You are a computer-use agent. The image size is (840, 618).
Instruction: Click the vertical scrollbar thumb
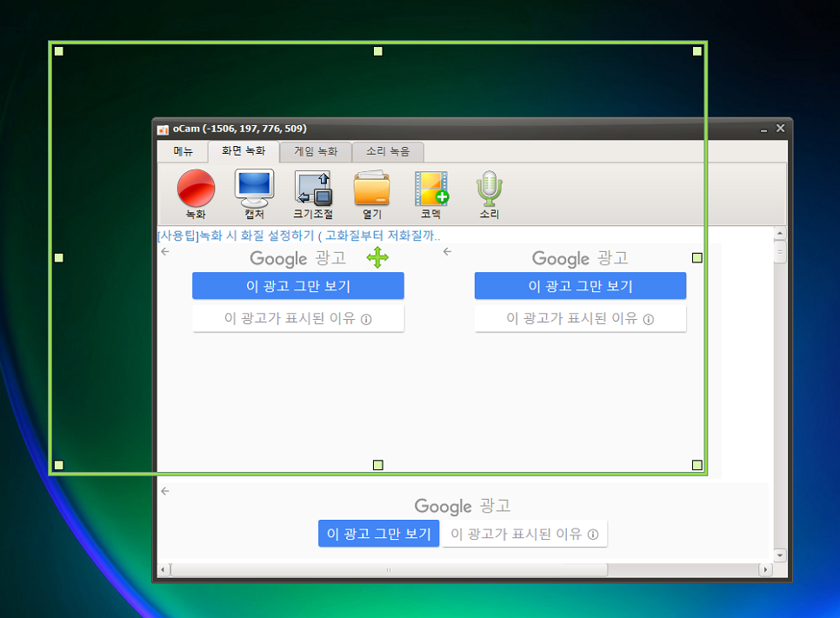(x=780, y=252)
